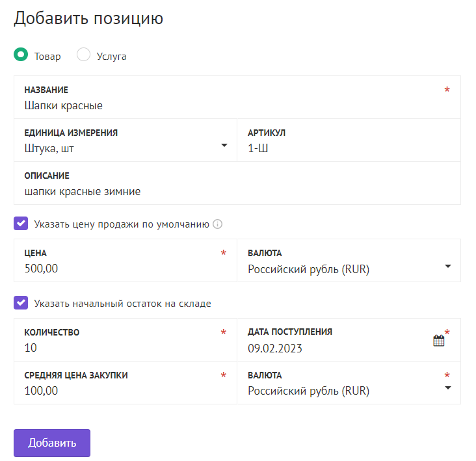
Task: Click the Товар label text
Action: coord(47,57)
